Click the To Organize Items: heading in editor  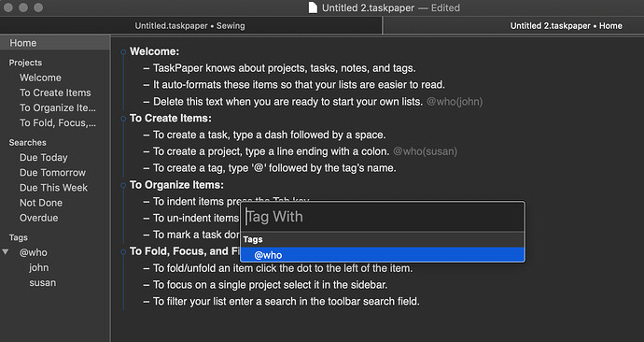(176, 185)
